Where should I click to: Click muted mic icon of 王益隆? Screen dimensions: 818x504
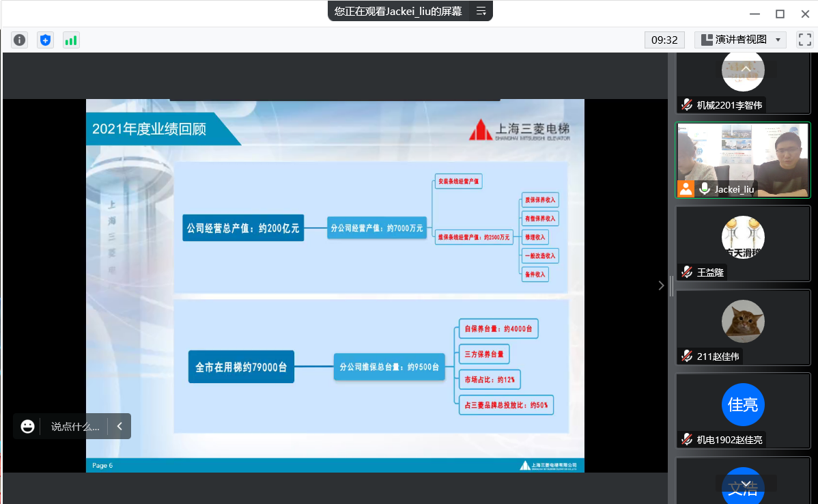tap(687, 272)
